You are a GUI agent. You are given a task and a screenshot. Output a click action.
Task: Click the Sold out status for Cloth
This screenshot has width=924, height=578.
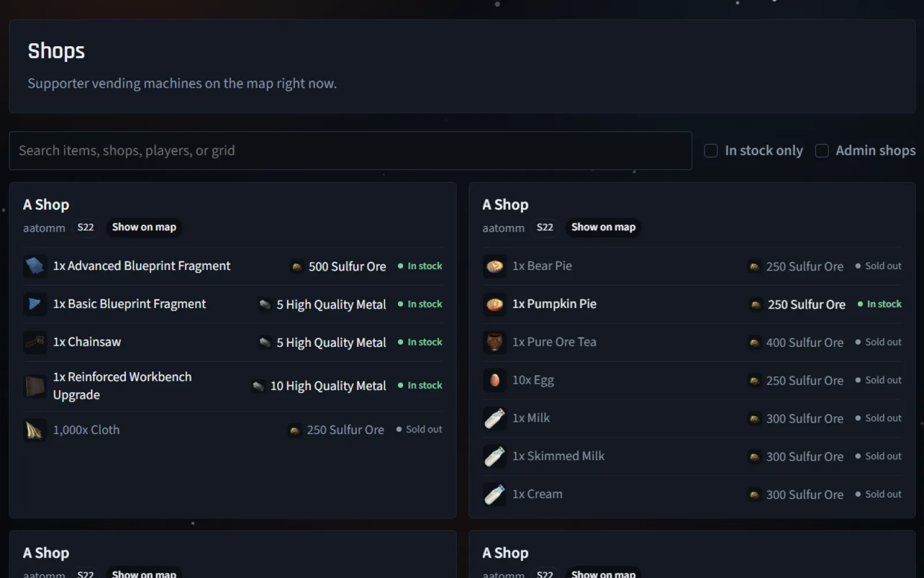(419, 429)
